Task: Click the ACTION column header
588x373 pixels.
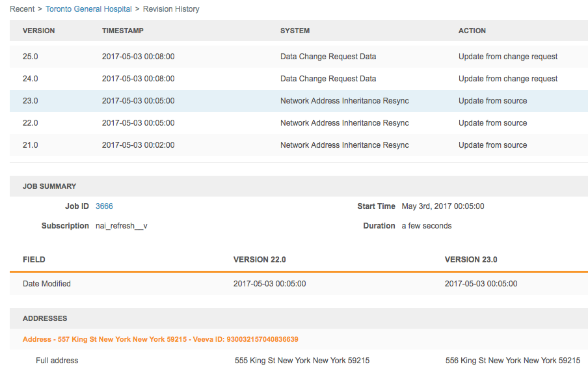Action: pyautogui.click(x=472, y=31)
